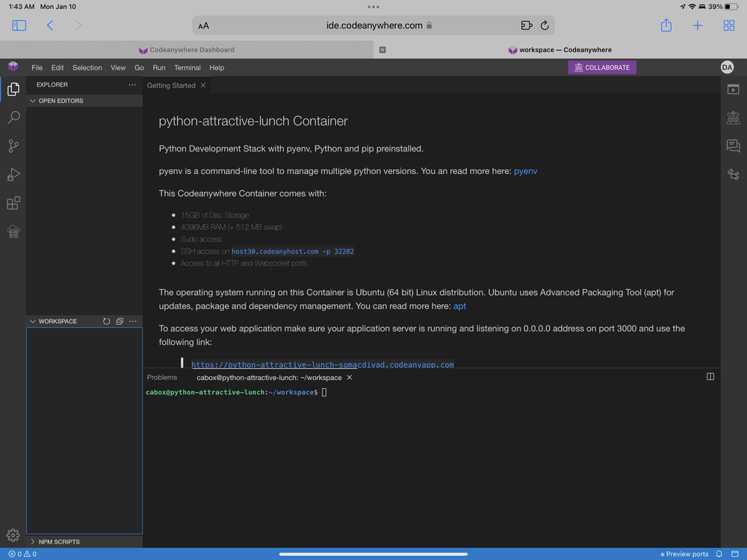This screenshot has height=560, width=747.
Task: Refresh the WORKSPACE file explorer
Action: pyautogui.click(x=106, y=321)
